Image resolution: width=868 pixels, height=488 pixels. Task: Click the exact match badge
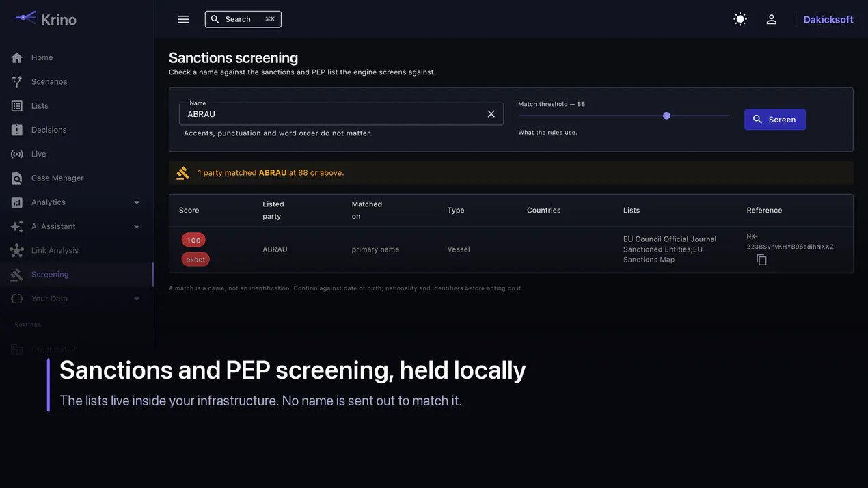(195, 260)
